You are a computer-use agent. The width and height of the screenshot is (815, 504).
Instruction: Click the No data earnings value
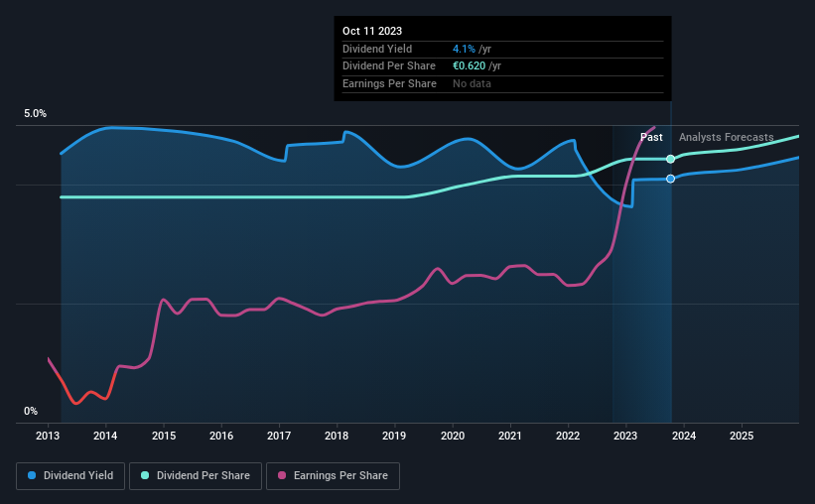[472, 83]
